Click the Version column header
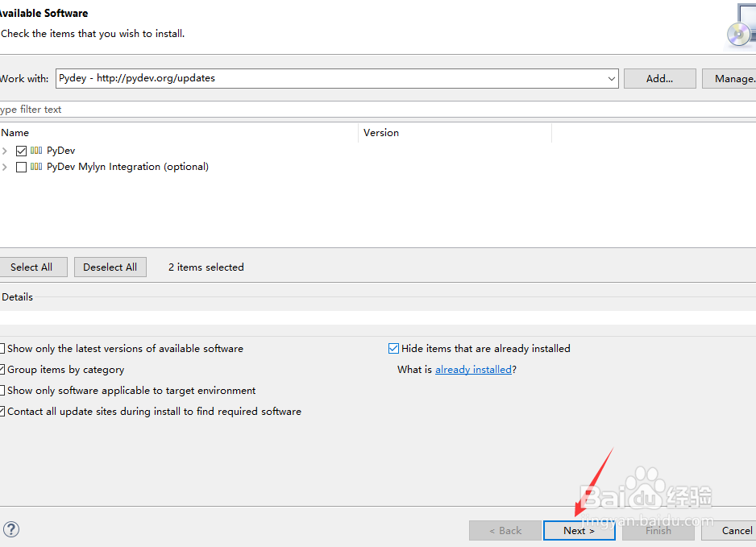The height and width of the screenshot is (547, 756). (455, 133)
